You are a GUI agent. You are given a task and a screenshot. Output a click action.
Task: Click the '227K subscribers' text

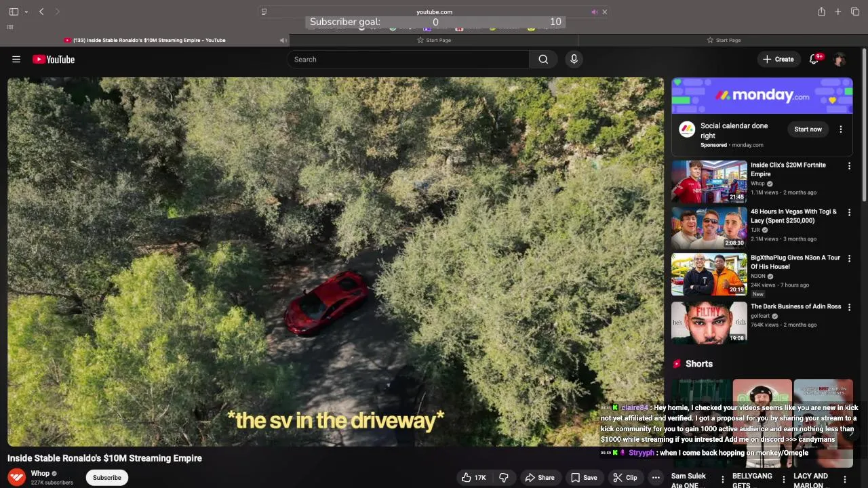coord(52,483)
